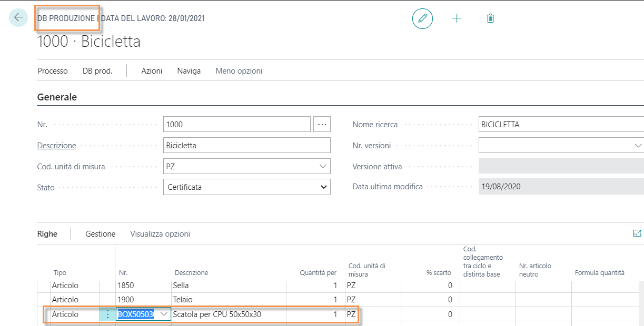Open the Cod. unità di misura dropdown

coord(322,166)
